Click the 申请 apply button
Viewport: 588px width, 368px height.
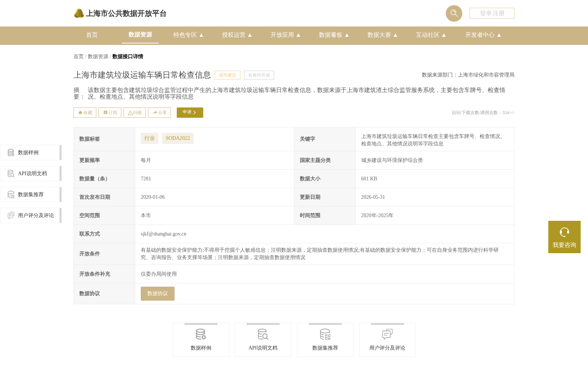(x=190, y=113)
